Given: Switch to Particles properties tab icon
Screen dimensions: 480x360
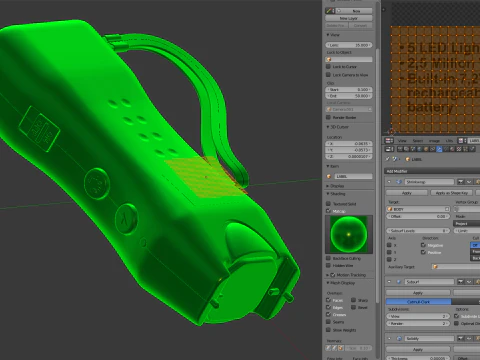Looking at the screenshot, I should point(465,149).
